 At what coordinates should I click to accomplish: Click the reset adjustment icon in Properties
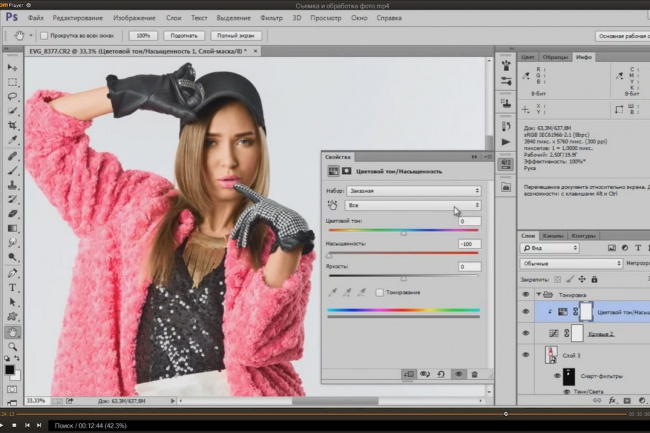point(441,374)
